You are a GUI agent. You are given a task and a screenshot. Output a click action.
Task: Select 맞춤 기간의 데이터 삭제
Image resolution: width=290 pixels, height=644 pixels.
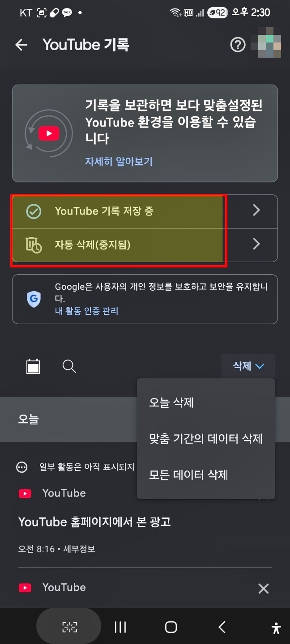click(206, 439)
